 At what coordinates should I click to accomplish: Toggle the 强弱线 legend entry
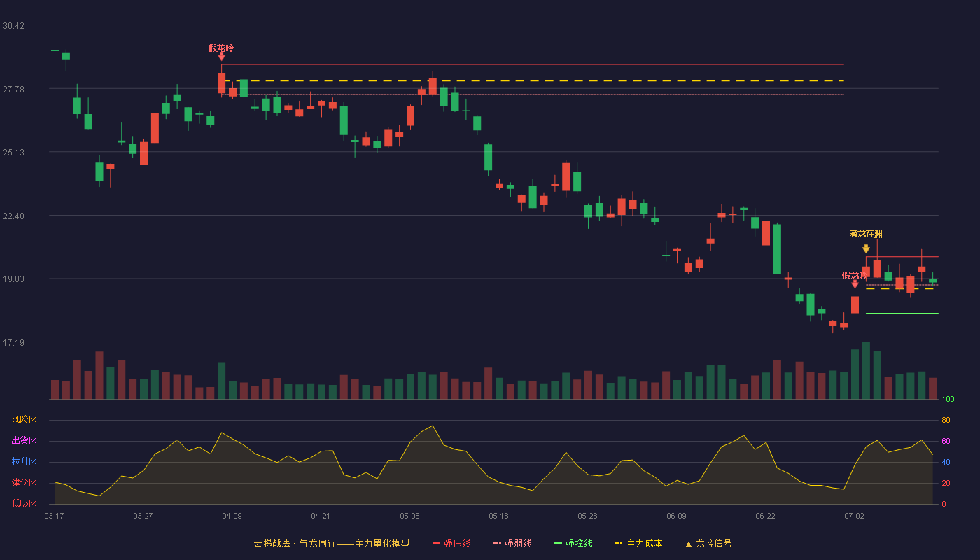[x=512, y=543]
